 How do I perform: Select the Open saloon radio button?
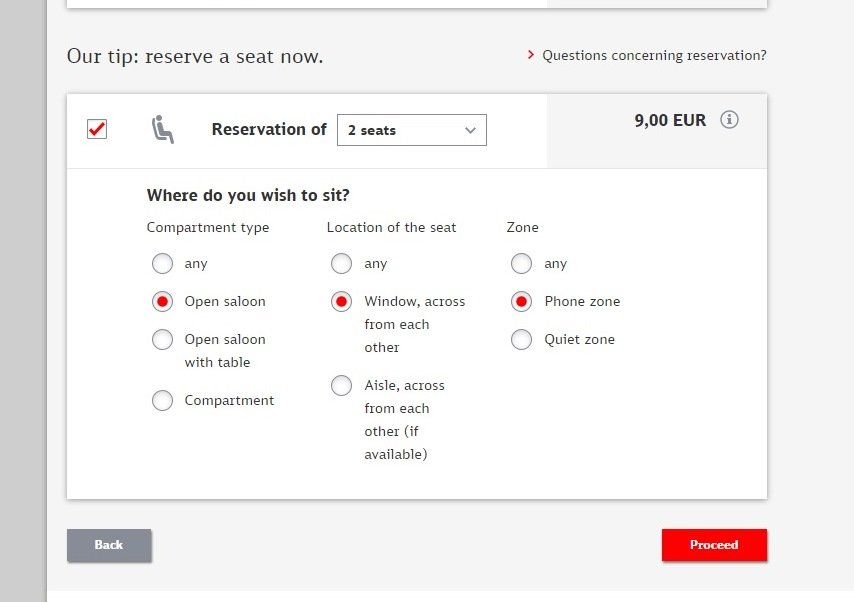click(x=162, y=301)
